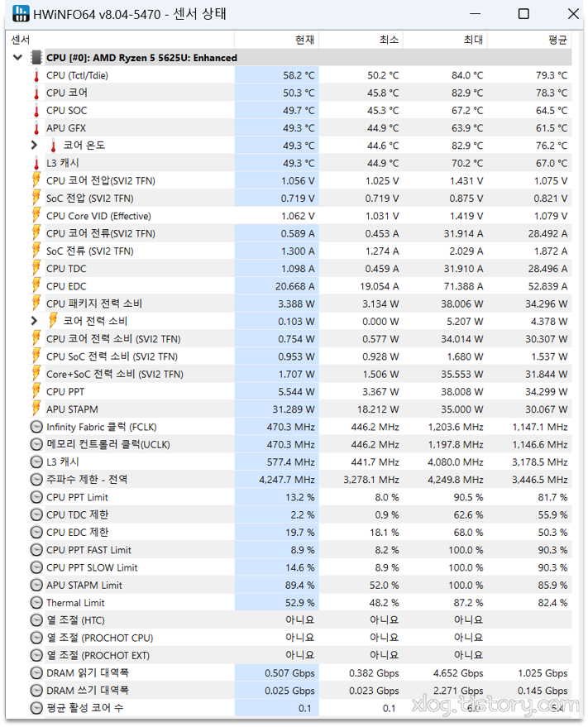
Task: Click current value 58.2 °C
Action: click(299, 75)
